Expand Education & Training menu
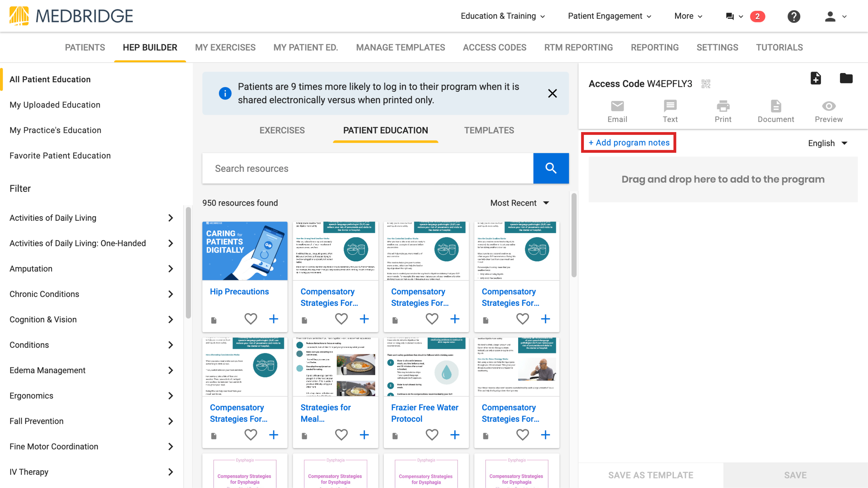This screenshot has width=868, height=488. click(x=503, y=16)
